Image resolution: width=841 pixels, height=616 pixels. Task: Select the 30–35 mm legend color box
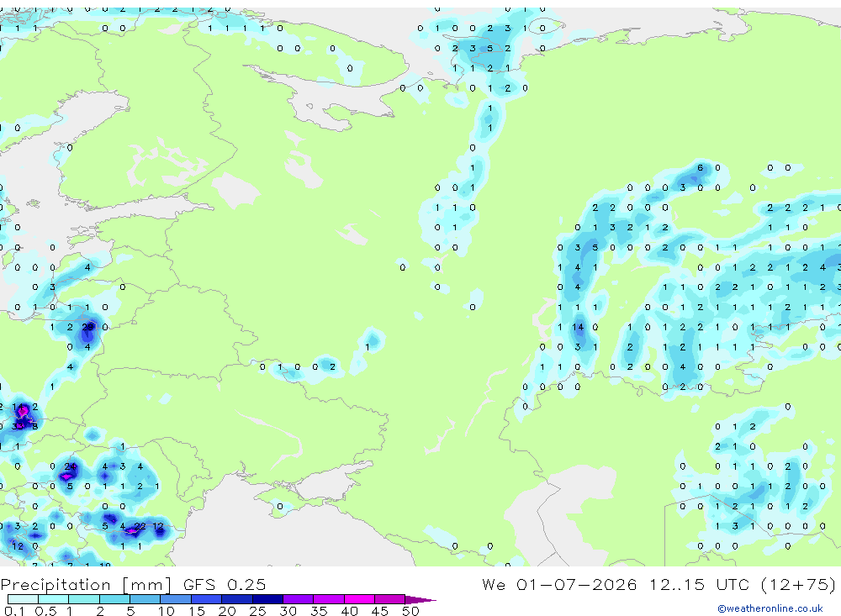pos(299,599)
